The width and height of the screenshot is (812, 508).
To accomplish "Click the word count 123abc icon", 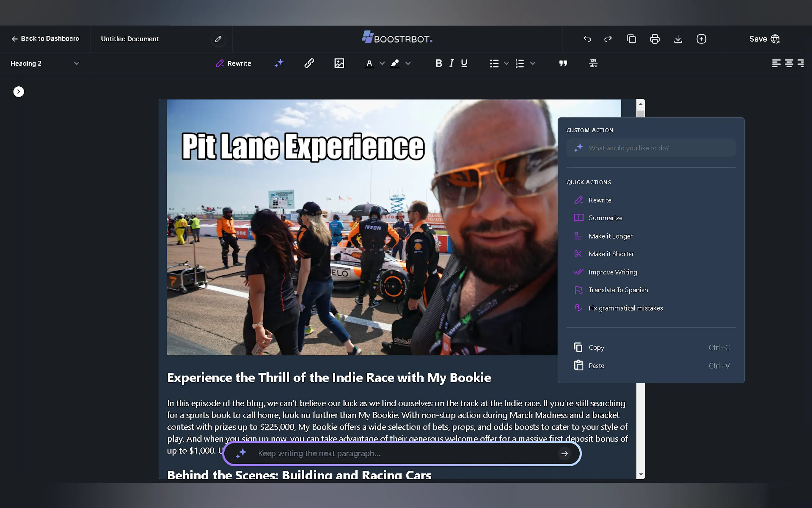I will coord(593,63).
